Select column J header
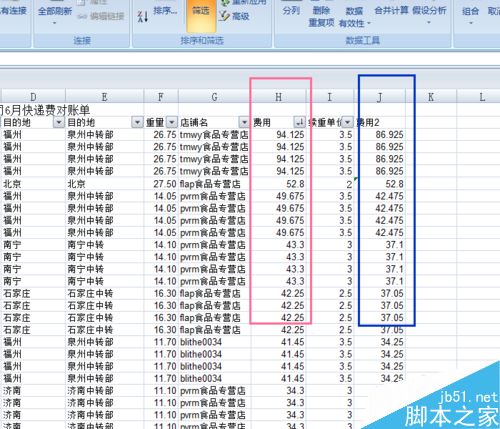Viewport: 500px width, 429px height. pyautogui.click(x=379, y=97)
